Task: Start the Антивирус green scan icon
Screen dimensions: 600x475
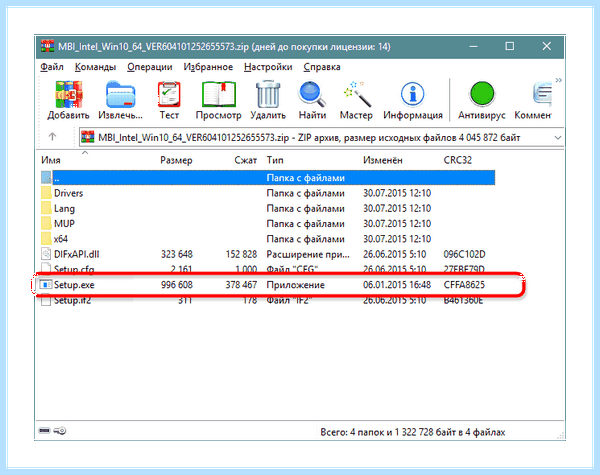Action: coord(482,94)
